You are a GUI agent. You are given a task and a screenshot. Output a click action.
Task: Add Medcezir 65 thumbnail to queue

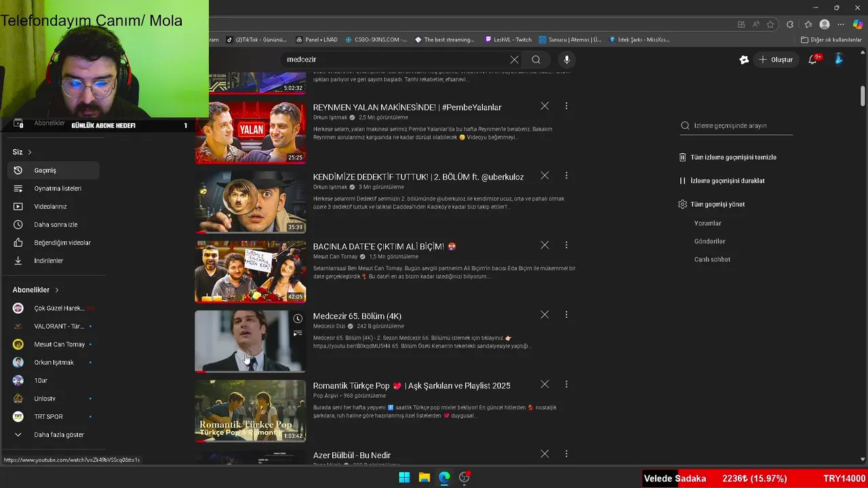(x=298, y=333)
